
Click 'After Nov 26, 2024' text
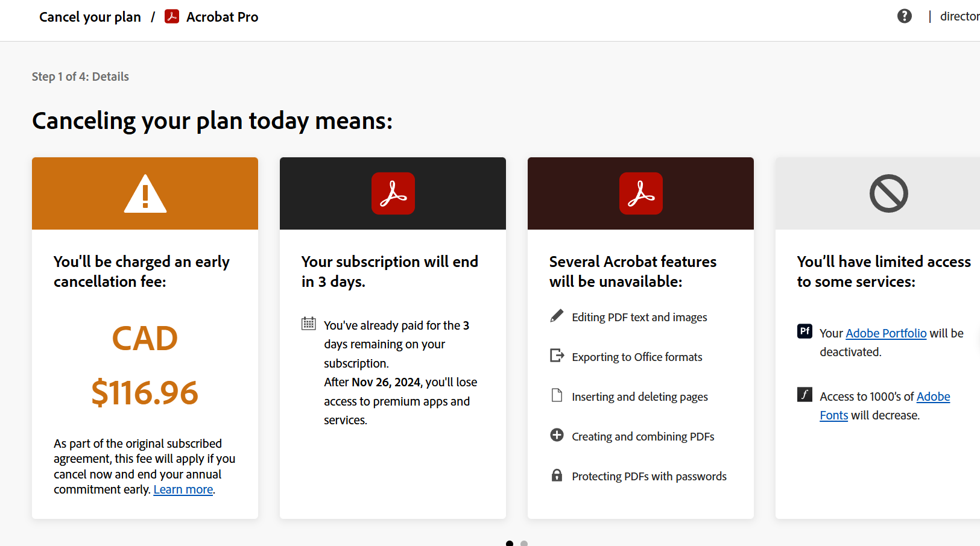coord(372,382)
